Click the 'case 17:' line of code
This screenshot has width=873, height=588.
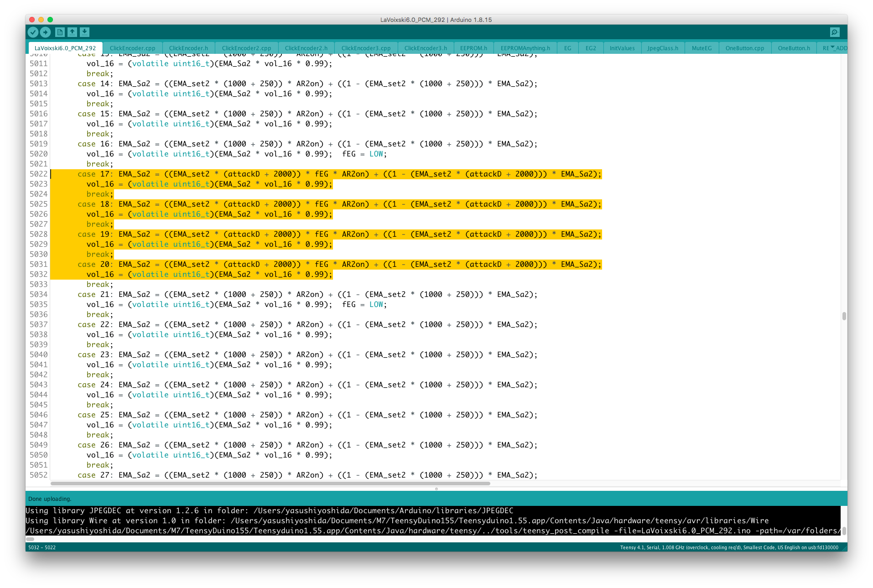(340, 174)
